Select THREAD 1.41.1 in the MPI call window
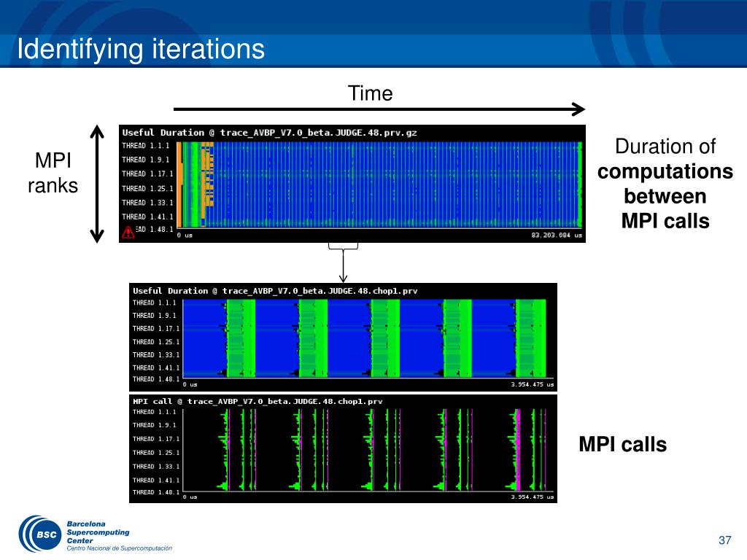The image size is (747, 560). pos(156,481)
